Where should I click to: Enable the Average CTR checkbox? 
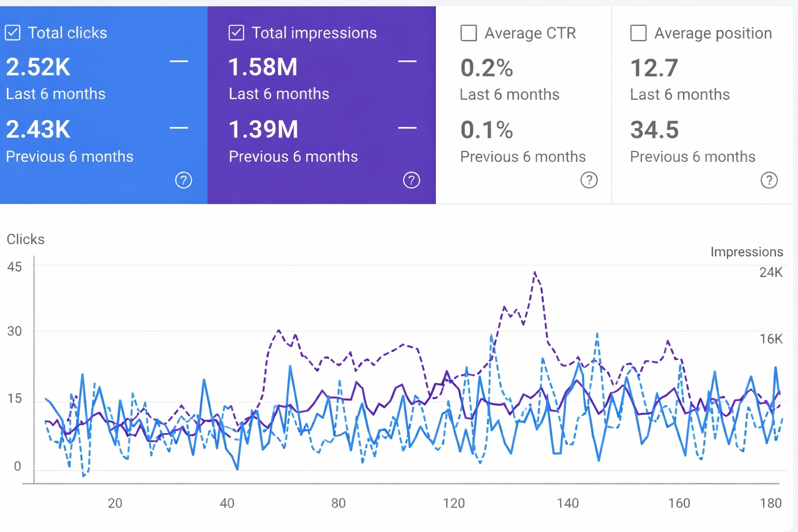469,33
